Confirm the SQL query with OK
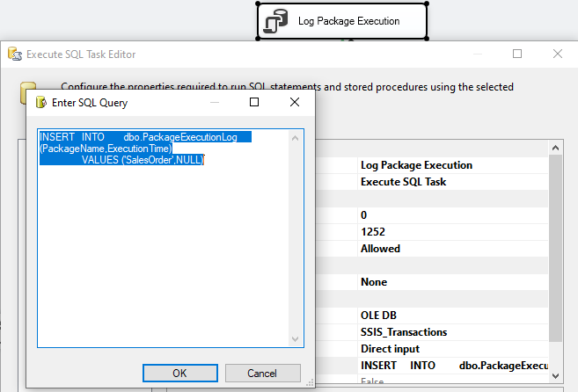Image resolution: width=578 pixels, height=392 pixels. click(x=180, y=374)
